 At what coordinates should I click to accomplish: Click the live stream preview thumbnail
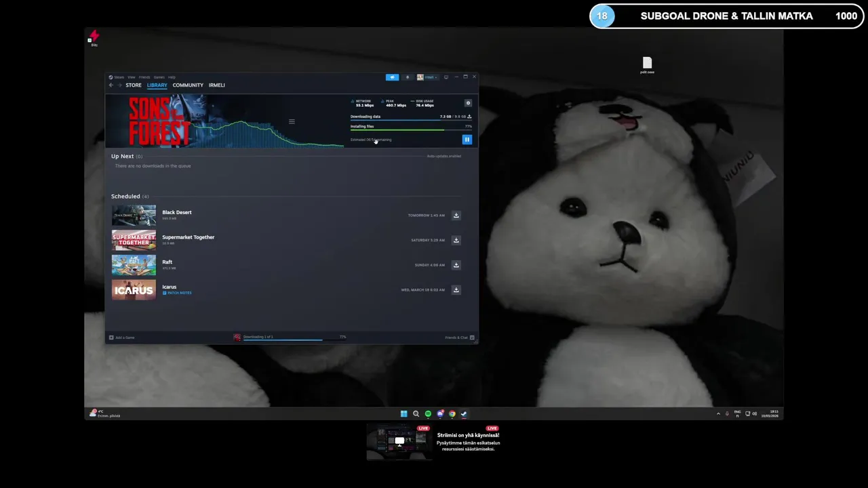click(x=399, y=442)
